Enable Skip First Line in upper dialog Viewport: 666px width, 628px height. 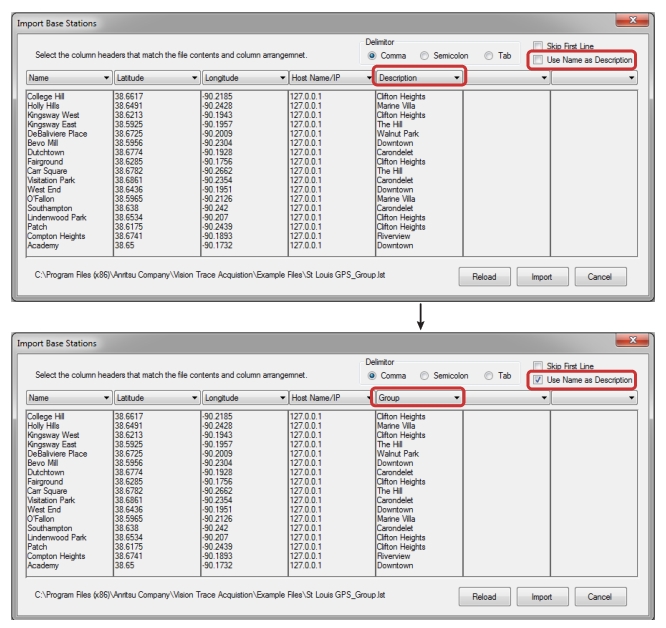point(539,47)
